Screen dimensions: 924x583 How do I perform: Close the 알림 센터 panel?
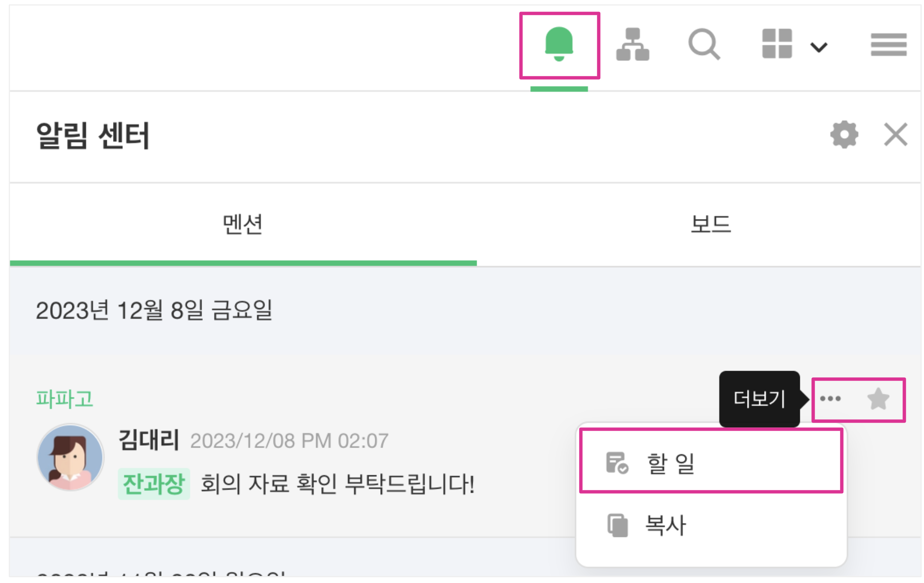895,134
